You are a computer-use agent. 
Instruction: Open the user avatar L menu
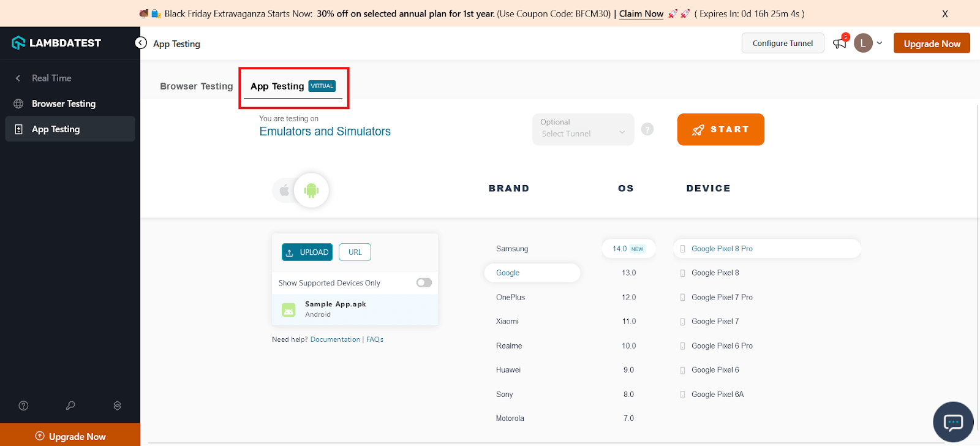863,43
